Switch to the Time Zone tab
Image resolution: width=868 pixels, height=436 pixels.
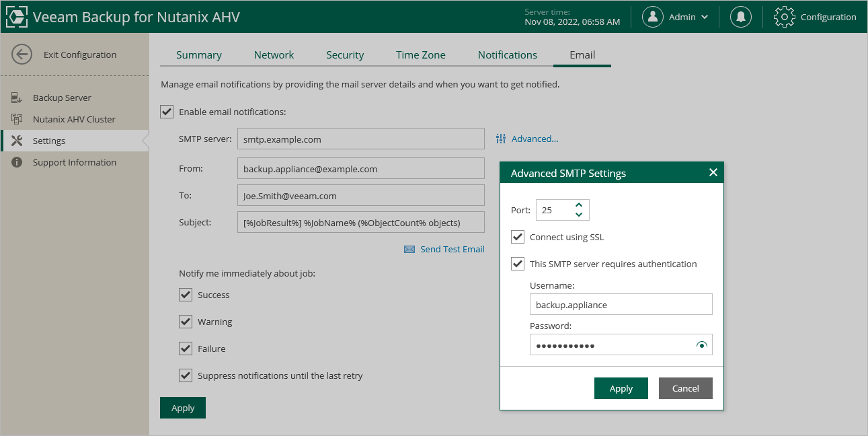[421, 55]
